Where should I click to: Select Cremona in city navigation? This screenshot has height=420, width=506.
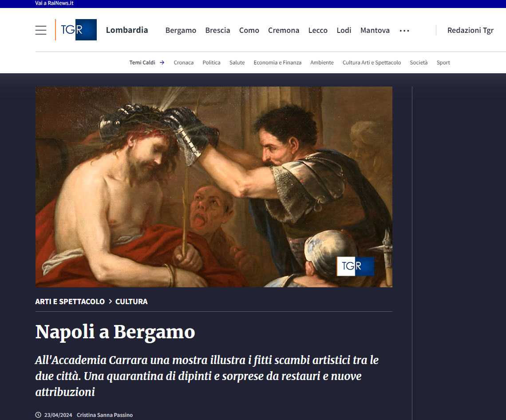(x=284, y=30)
